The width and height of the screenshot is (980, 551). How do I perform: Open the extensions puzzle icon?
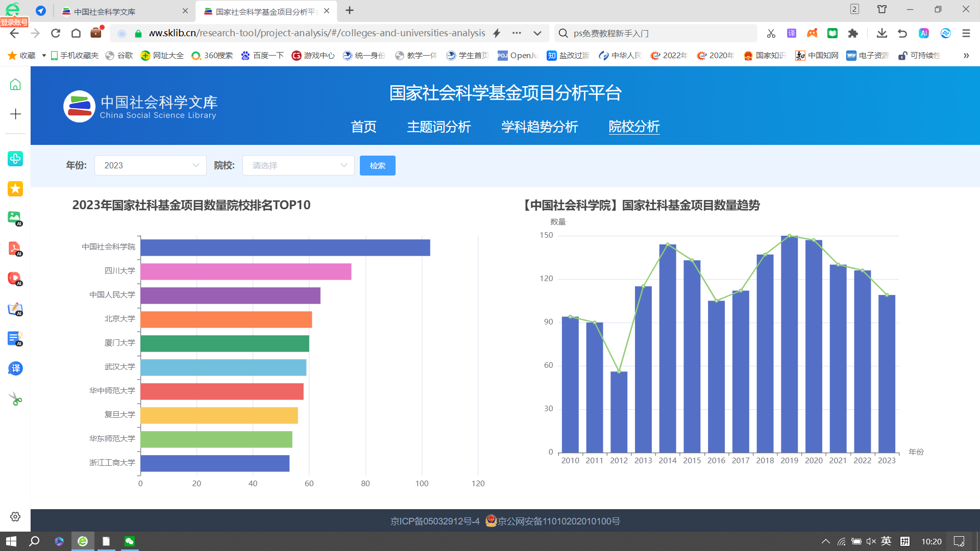(x=853, y=33)
